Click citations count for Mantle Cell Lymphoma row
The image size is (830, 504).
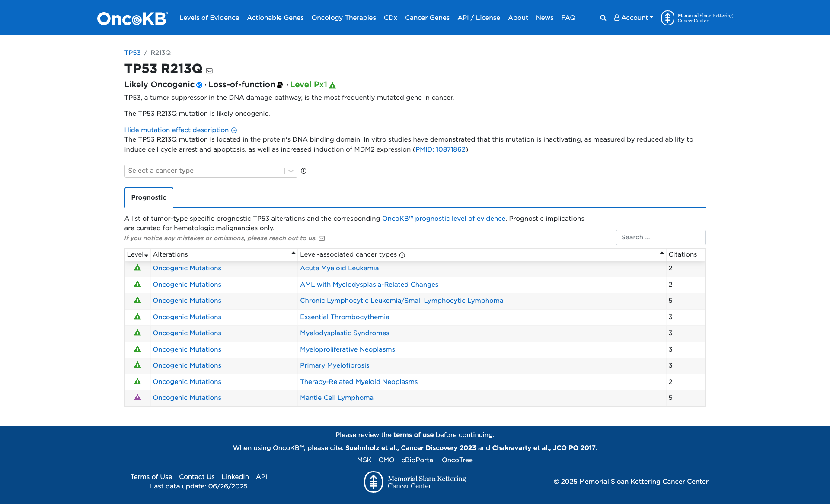pos(670,398)
